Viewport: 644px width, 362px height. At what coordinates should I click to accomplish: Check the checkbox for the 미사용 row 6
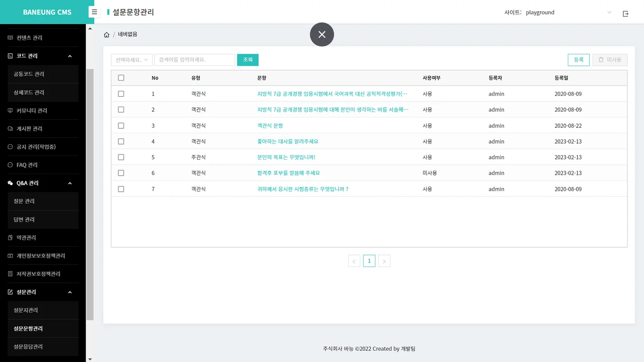pos(121,173)
